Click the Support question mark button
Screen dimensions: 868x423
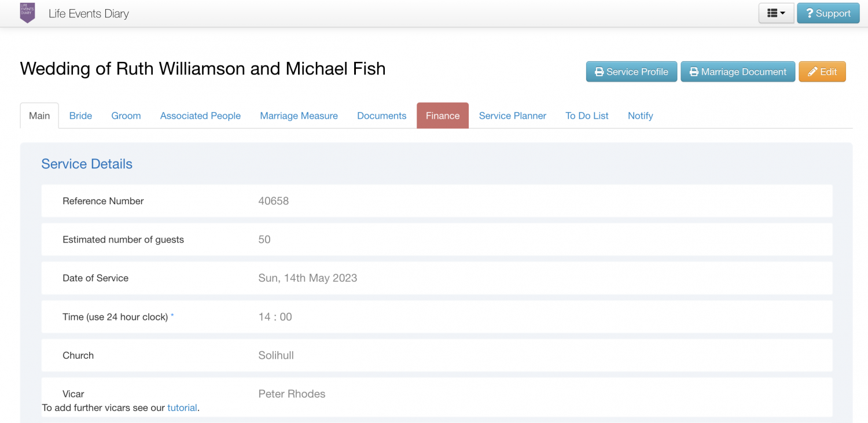pos(827,13)
